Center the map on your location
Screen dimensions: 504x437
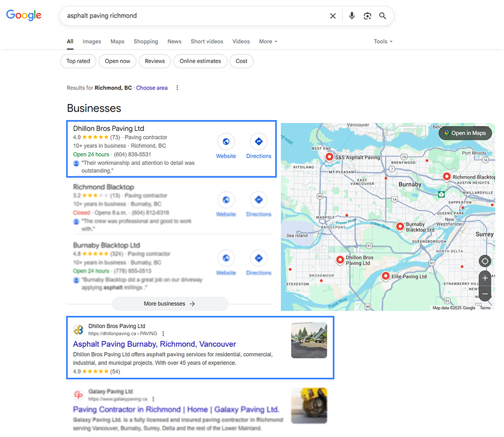pos(485,261)
